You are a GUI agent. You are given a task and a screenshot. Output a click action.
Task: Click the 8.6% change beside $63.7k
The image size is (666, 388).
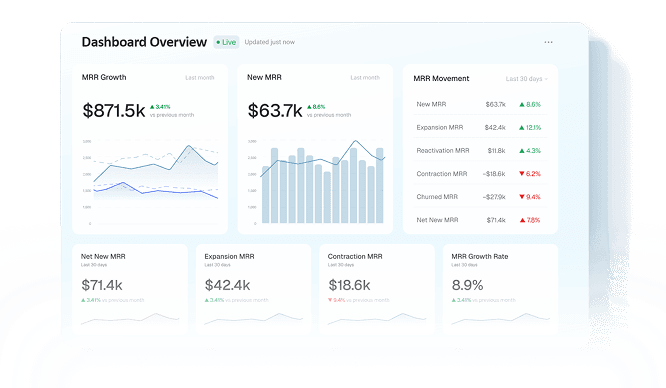pos(316,107)
